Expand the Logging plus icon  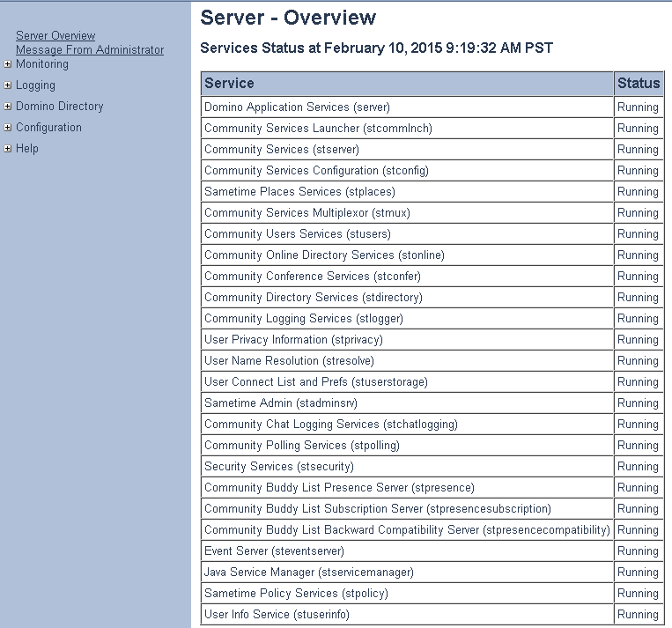(8, 85)
